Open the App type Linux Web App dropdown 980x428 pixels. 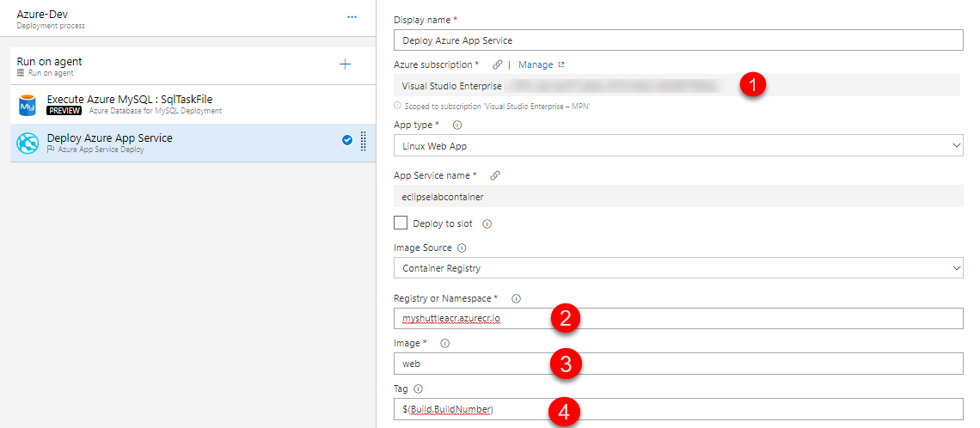678,145
